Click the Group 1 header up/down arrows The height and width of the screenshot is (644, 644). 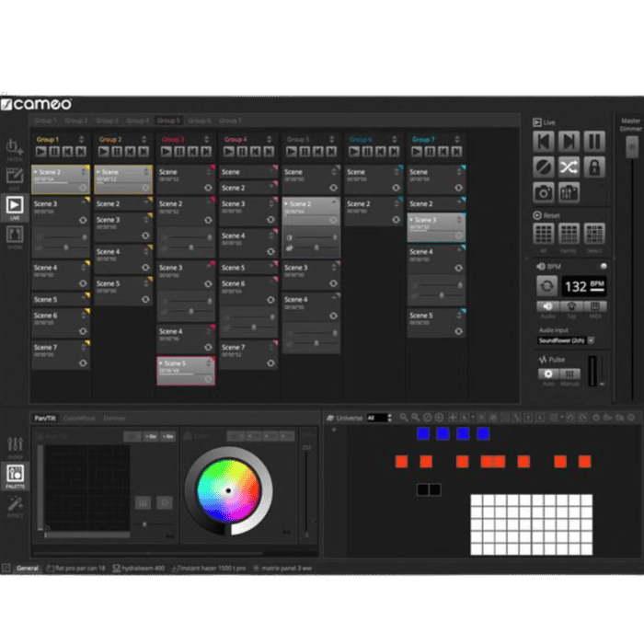click(x=83, y=140)
